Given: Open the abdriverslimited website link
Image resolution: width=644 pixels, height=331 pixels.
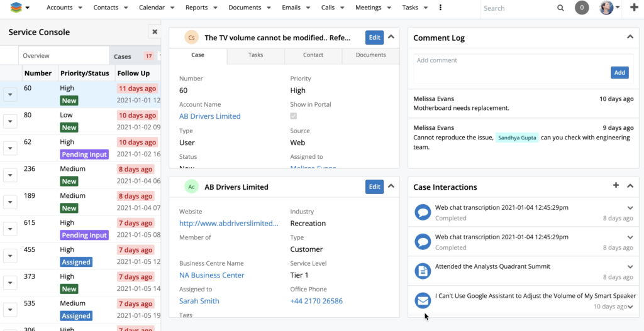Looking at the screenshot, I should (229, 224).
